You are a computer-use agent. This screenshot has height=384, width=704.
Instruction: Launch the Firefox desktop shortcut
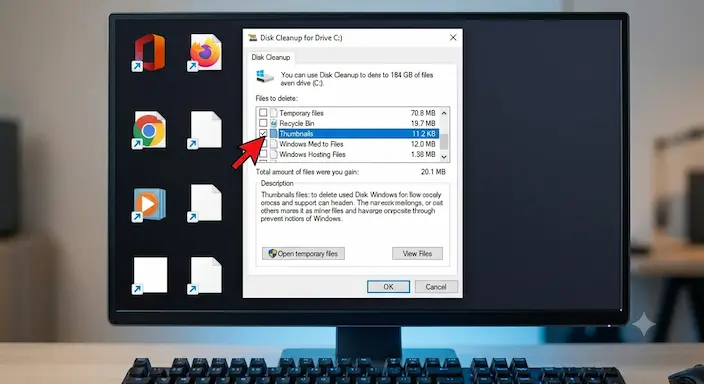[205, 52]
